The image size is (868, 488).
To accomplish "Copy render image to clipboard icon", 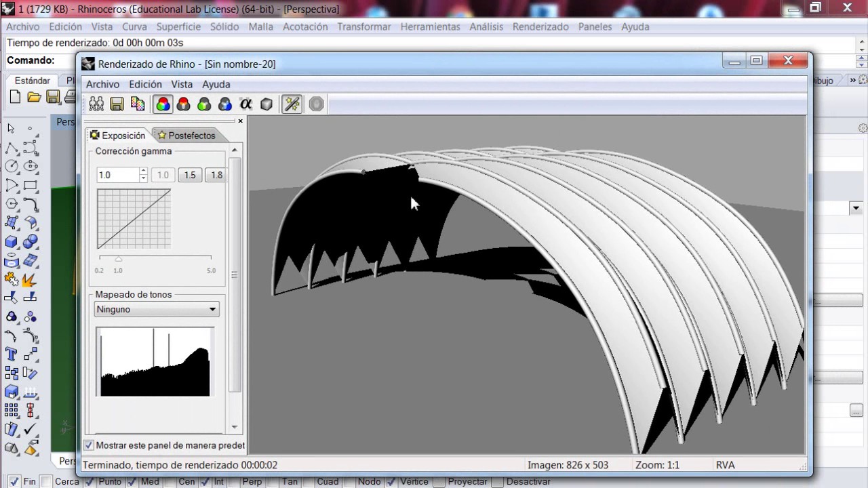I will click(138, 104).
